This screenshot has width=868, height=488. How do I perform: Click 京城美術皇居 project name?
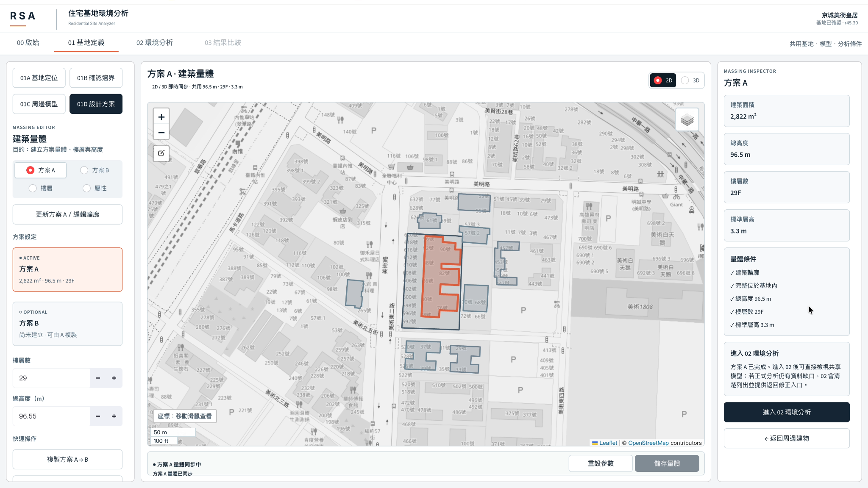tap(840, 15)
